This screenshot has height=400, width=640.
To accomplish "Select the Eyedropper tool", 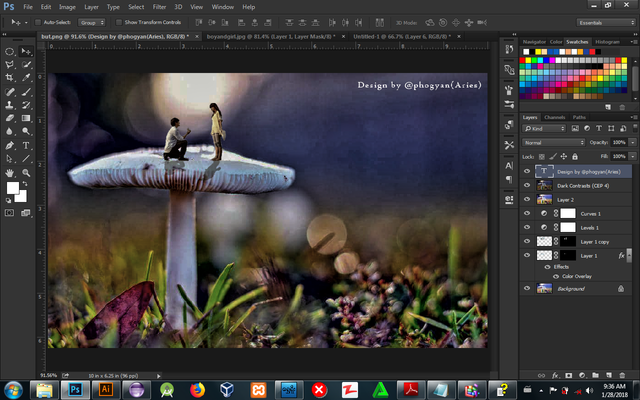I will [26, 77].
